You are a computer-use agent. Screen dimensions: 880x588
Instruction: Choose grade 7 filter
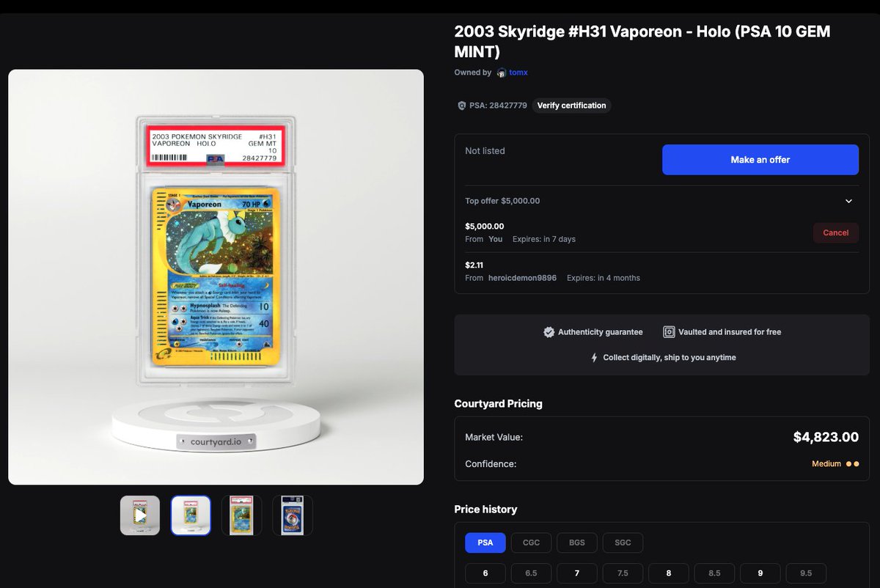tap(576, 573)
